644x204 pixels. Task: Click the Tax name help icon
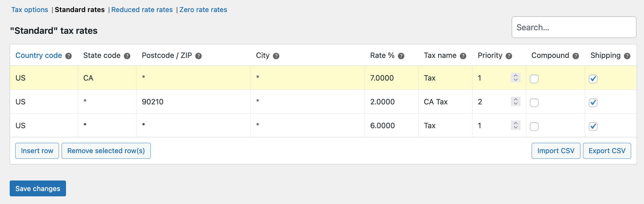463,56
